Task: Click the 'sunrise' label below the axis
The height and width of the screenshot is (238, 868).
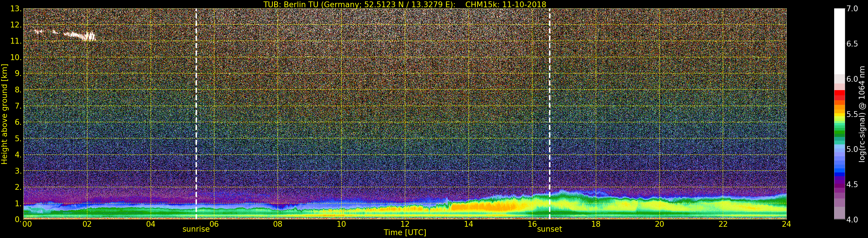Action: 196,229
